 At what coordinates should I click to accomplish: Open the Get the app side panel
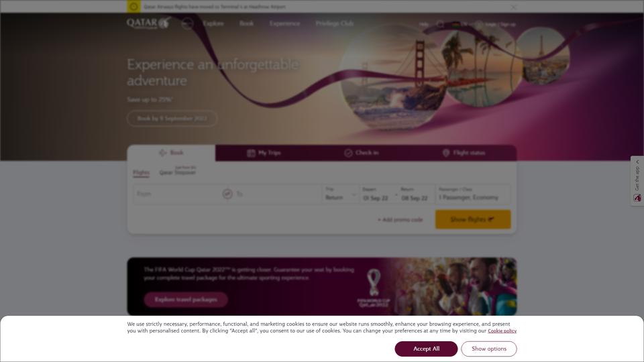637,181
